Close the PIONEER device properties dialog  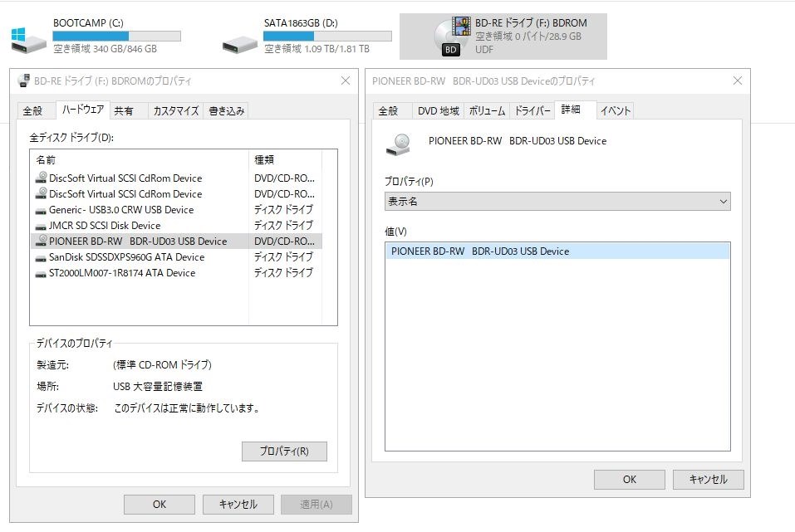(x=738, y=81)
